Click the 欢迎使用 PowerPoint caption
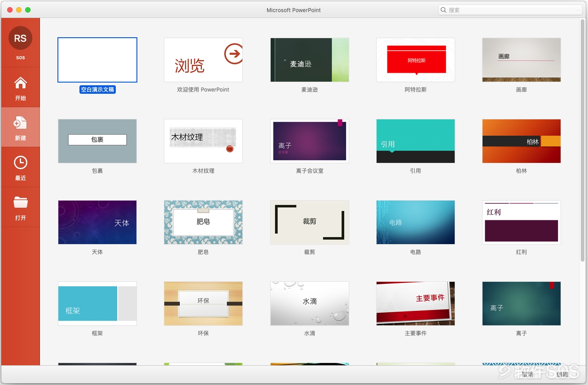The height and width of the screenshot is (385, 588). tap(203, 90)
